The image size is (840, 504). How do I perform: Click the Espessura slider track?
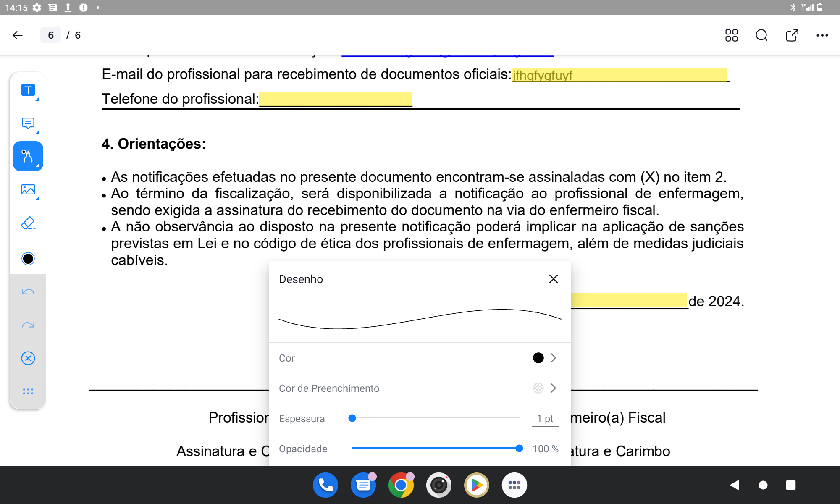pos(436,418)
